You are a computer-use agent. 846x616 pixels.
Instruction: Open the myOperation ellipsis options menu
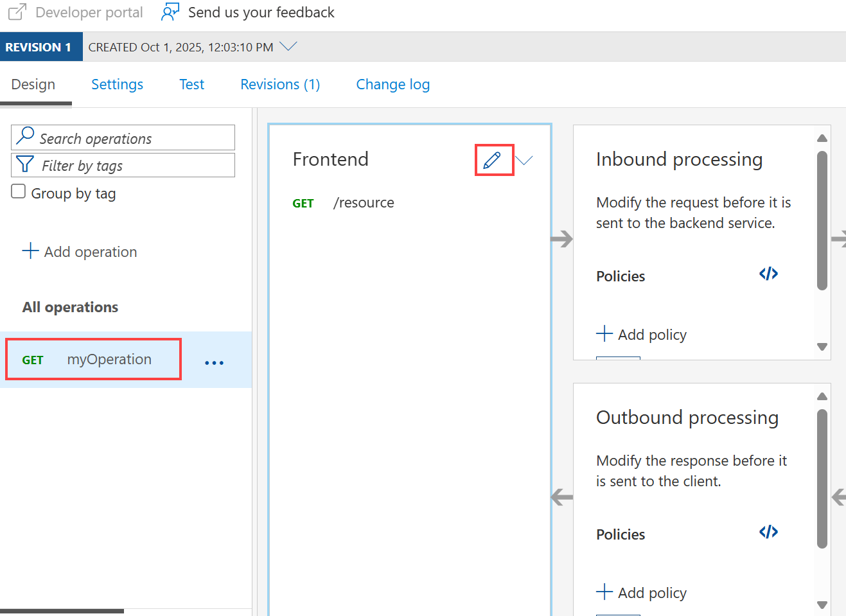tap(214, 362)
